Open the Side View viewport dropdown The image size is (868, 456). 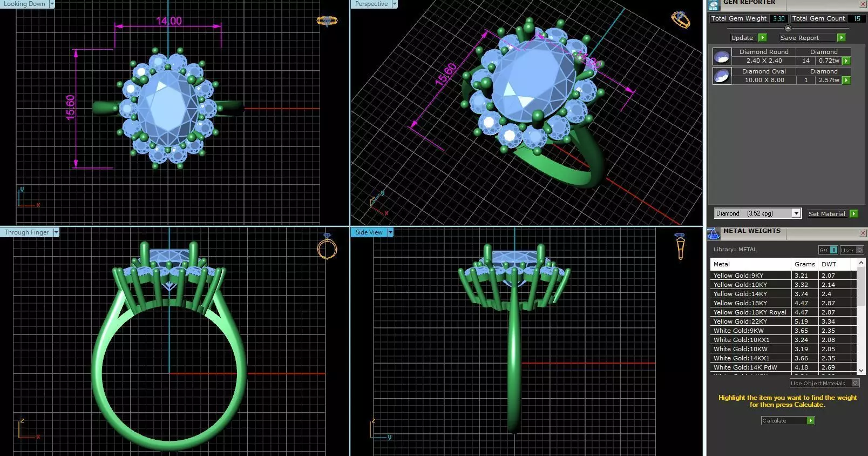390,232
